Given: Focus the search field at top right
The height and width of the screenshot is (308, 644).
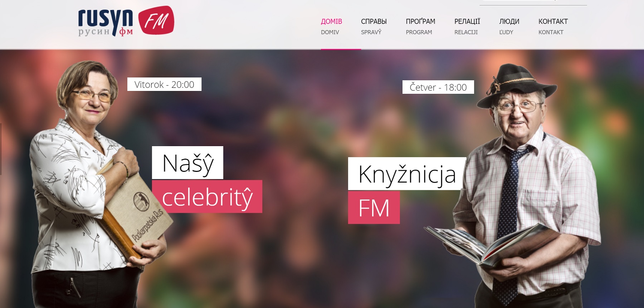Looking at the screenshot, I should (x=533, y=2).
